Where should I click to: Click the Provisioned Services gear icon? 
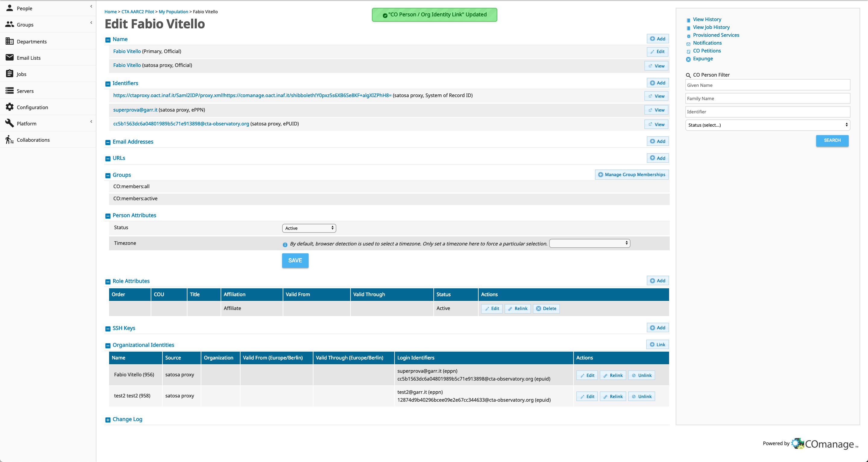[688, 36]
